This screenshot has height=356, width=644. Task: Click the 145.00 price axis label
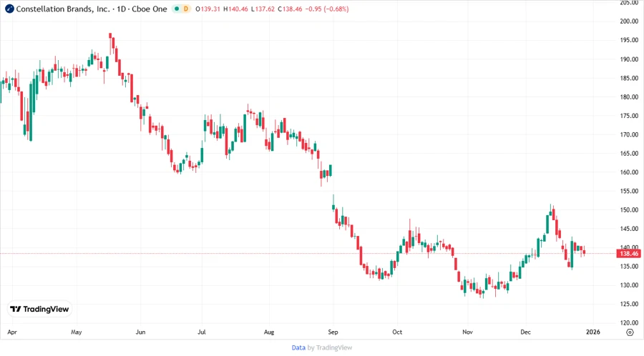629,229
